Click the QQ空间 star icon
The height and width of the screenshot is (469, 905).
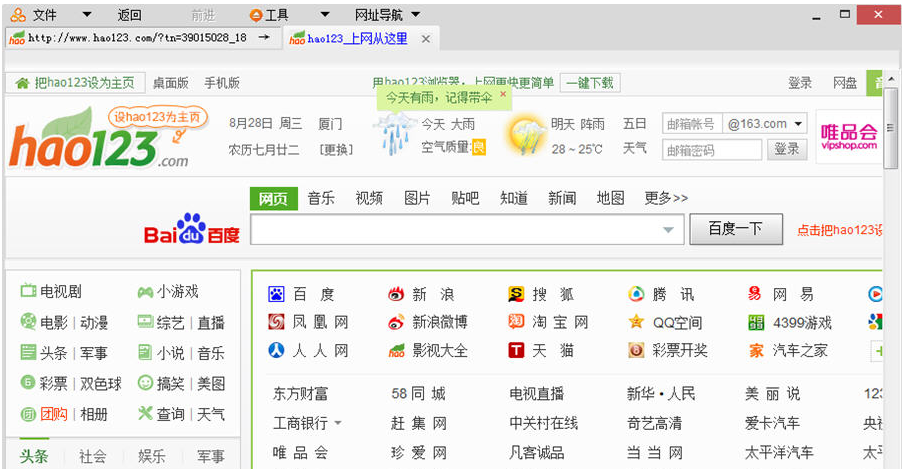pyautogui.click(x=636, y=322)
